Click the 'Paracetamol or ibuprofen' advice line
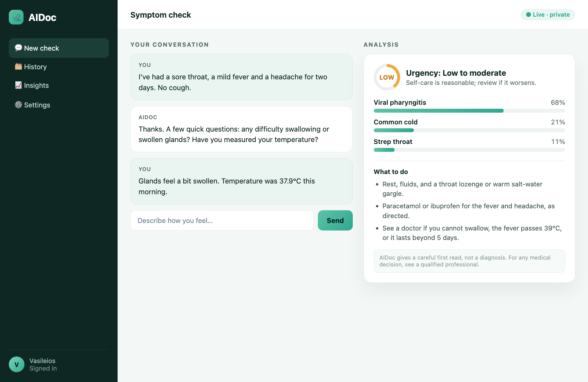588x382 pixels. [469, 211]
